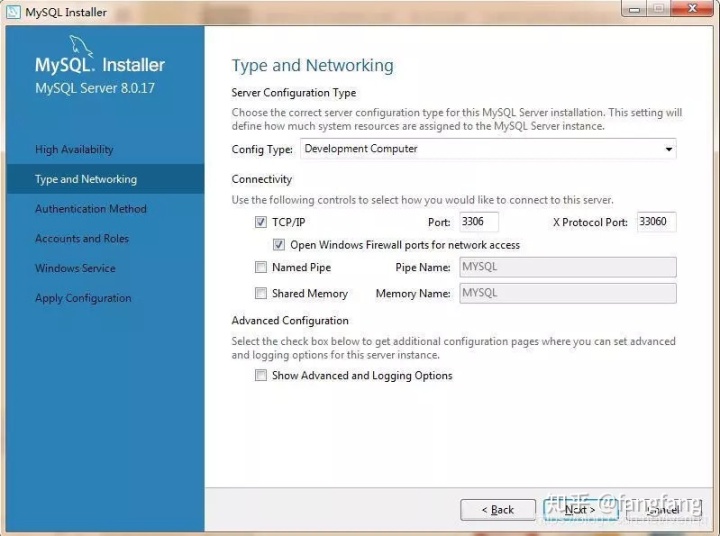Open Apply Configuration step
This screenshot has width=720, height=536.
83,298
